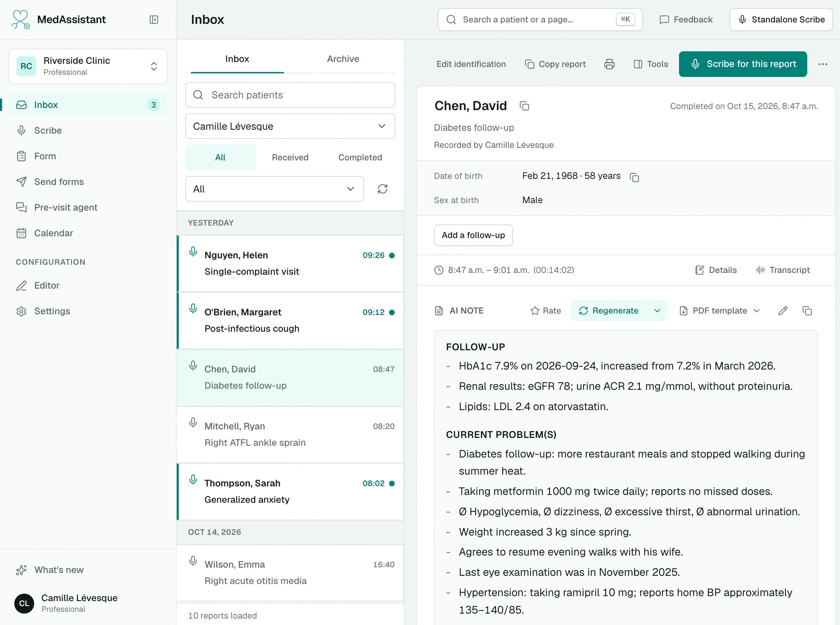Click Add a follow-up button
The width and height of the screenshot is (840, 625).
(473, 235)
